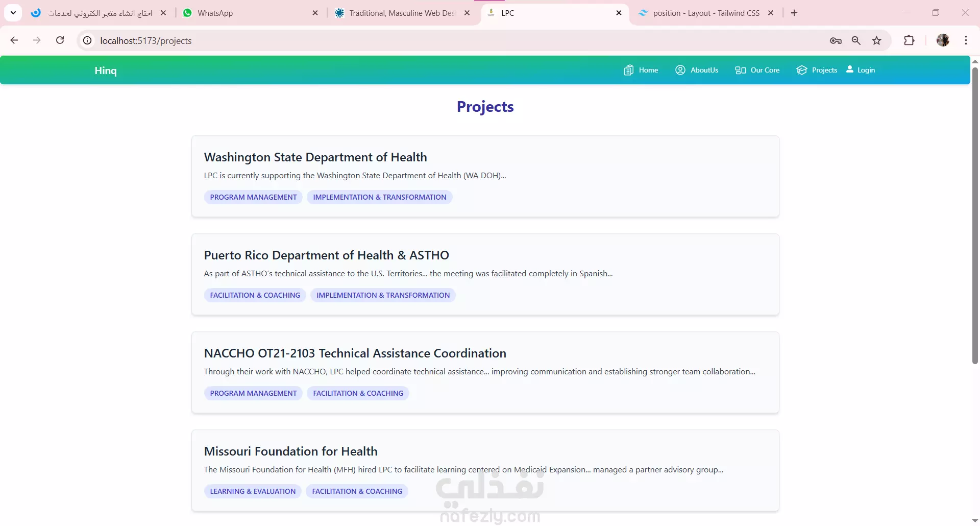Viewport: 980px width, 526px height.
Task: Click the page vertical scrollbar thumb
Action: click(975, 214)
